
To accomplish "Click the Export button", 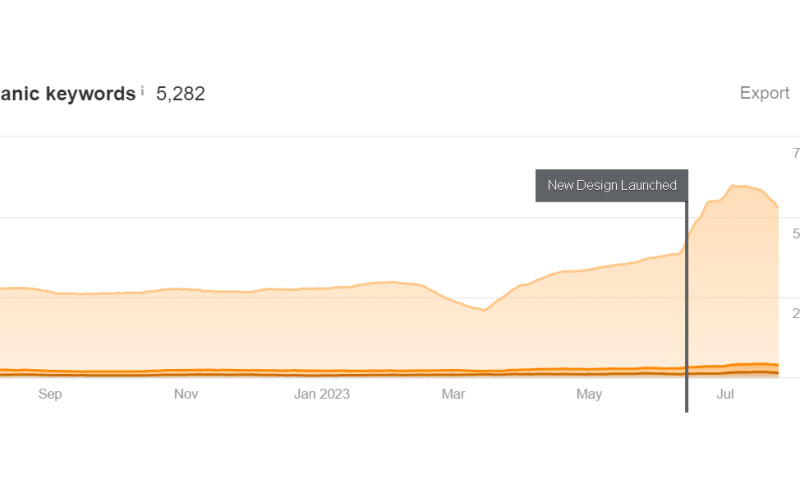I will pyautogui.click(x=764, y=93).
